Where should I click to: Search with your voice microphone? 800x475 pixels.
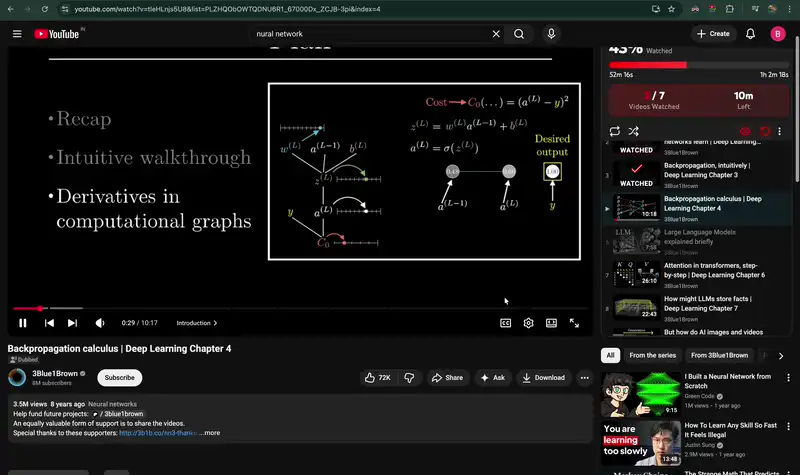coord(551,34)
